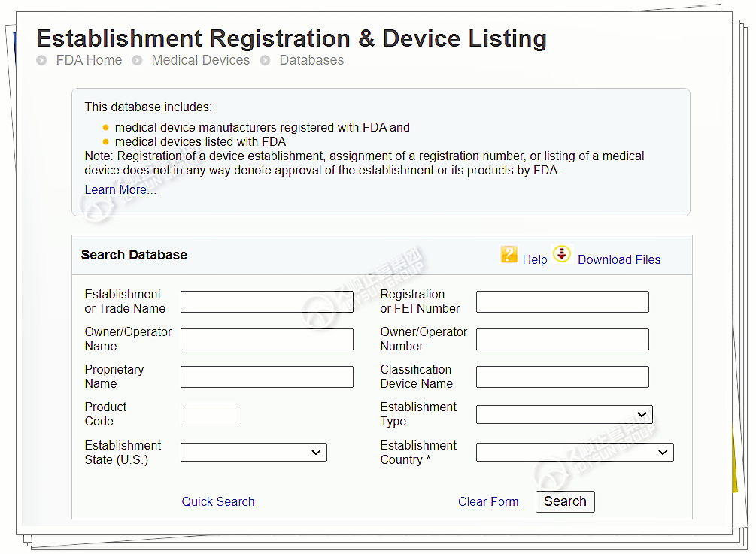756x554 pixels.
Task: Open the Help link
Action: coord(535,259)
